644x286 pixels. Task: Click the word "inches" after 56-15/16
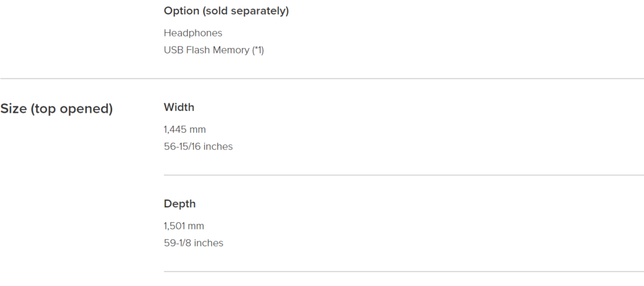click(x=218, y=147)
